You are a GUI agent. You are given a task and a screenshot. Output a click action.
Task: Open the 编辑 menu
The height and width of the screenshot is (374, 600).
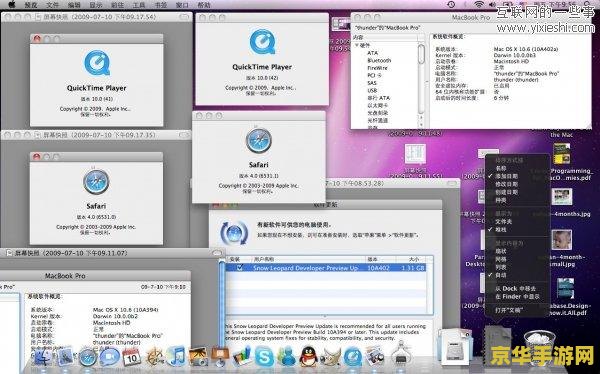click(74, 5)
